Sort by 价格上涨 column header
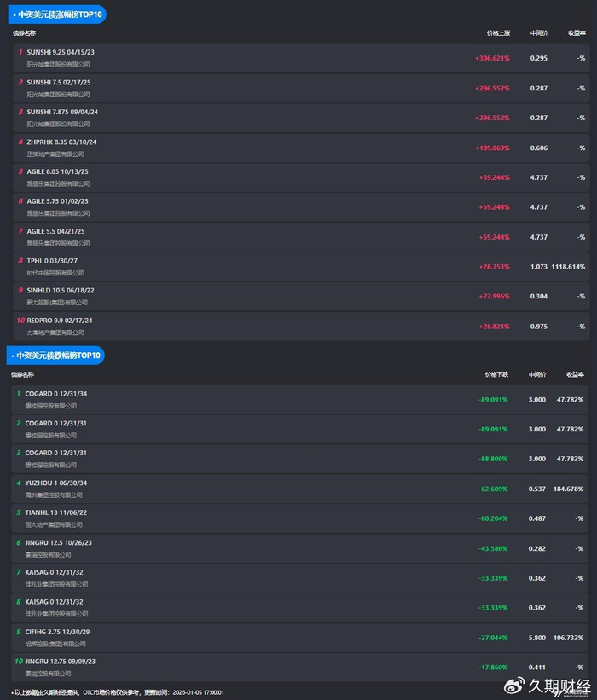The width and height of the screenshot is (597, 700). coord(498,33)
